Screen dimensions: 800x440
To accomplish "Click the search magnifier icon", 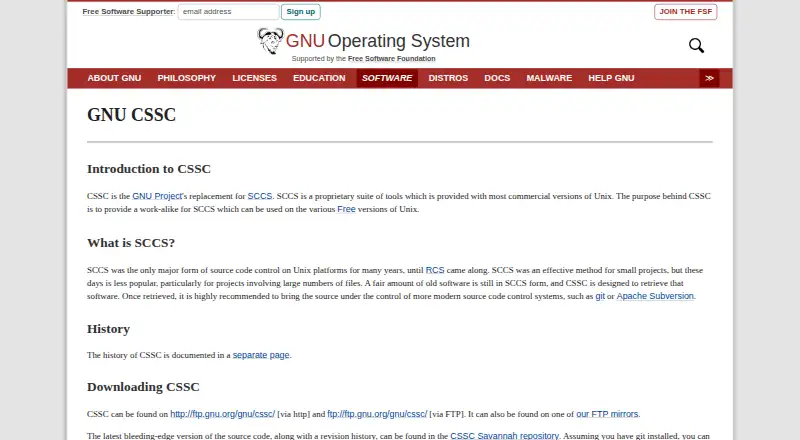I will (x=696, y=45).
